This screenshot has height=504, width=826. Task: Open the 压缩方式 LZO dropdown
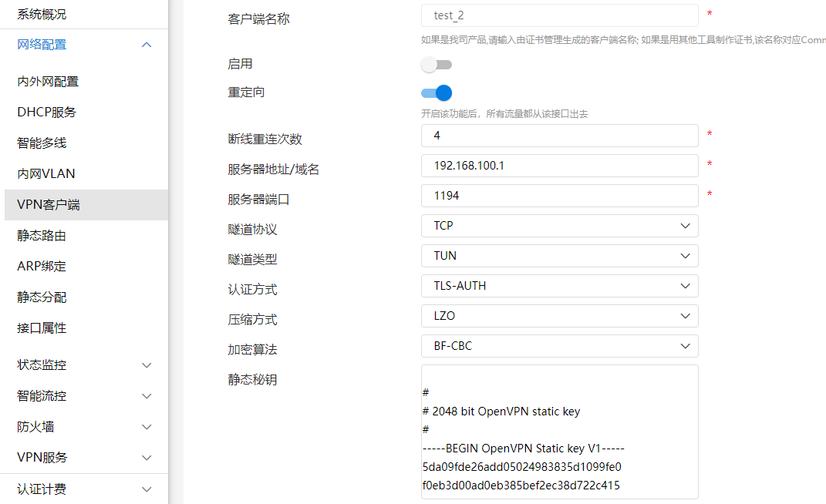pos(559,316)
